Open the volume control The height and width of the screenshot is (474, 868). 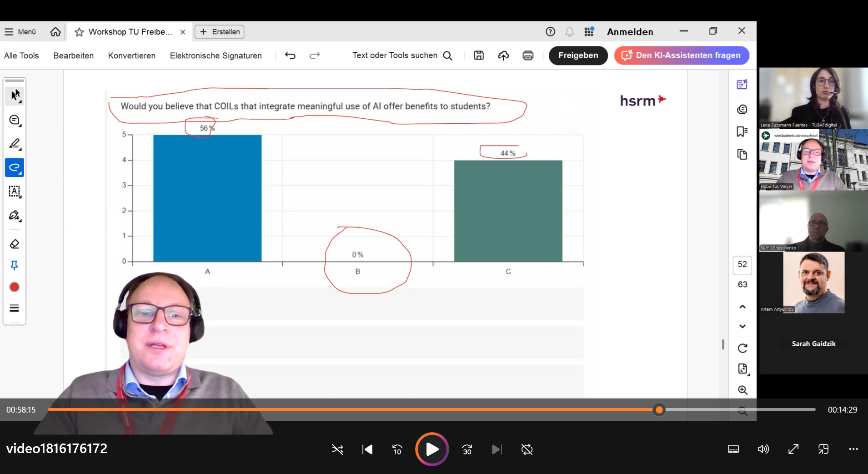(763, 449)
